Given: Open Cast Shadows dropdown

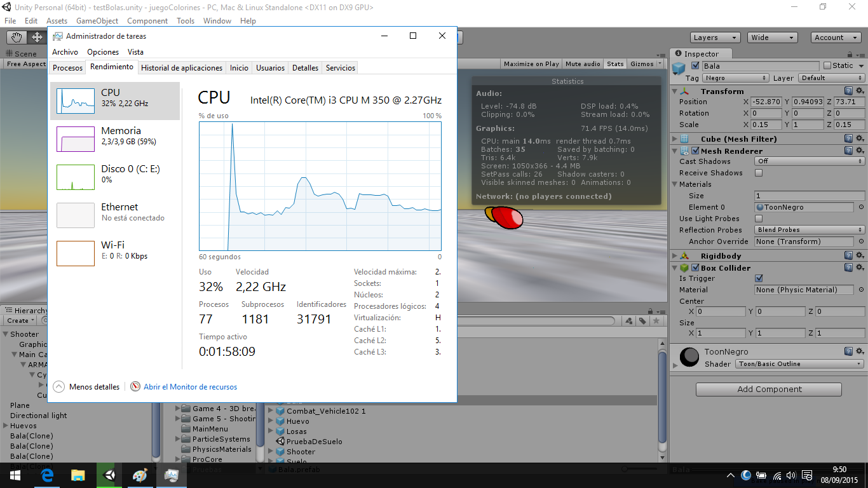Looking at the screenshot, I should point(810,161).
